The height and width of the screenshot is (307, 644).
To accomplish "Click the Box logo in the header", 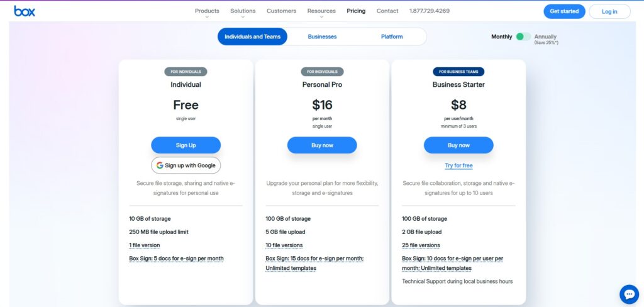I will click(25, 11).
